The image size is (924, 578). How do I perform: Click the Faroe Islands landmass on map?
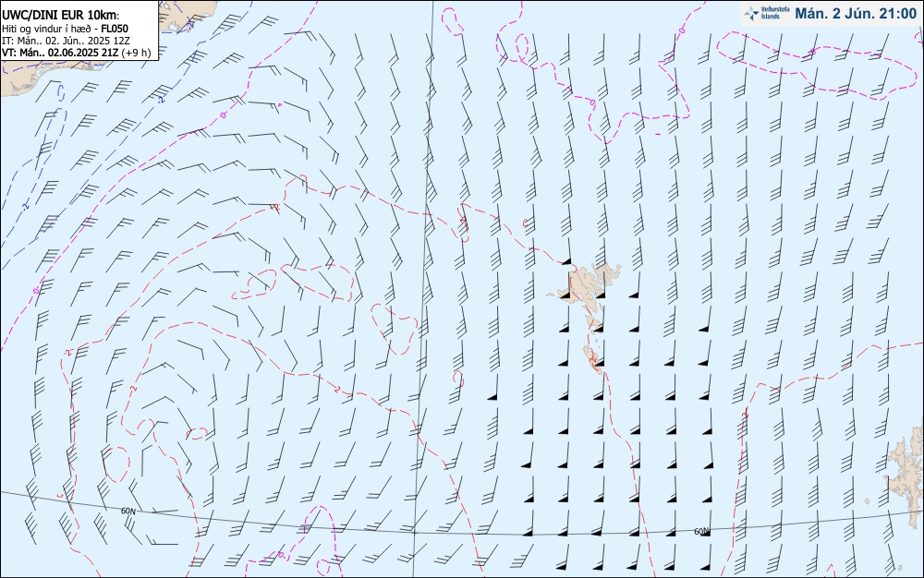[585, 318]
